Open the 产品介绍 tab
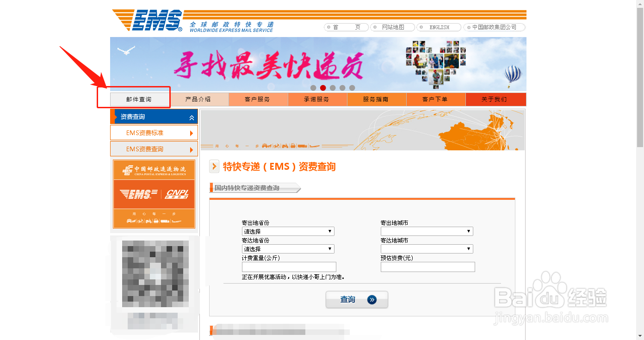Image resolution: width=644 pixels, height=340 pixels. [198, 99]
